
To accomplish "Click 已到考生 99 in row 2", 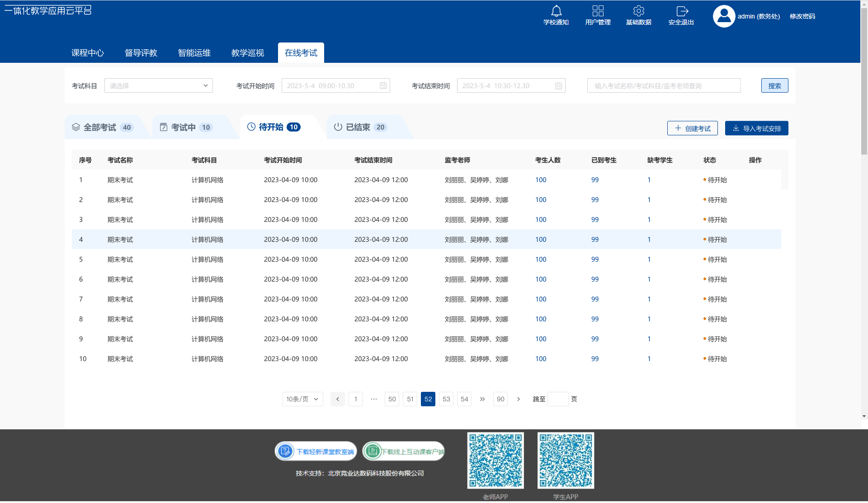I will (x=595, y=200).
